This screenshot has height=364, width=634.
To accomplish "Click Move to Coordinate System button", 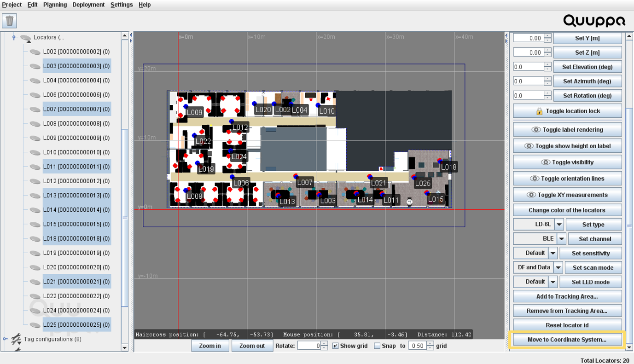I will (x=567, y=340).
